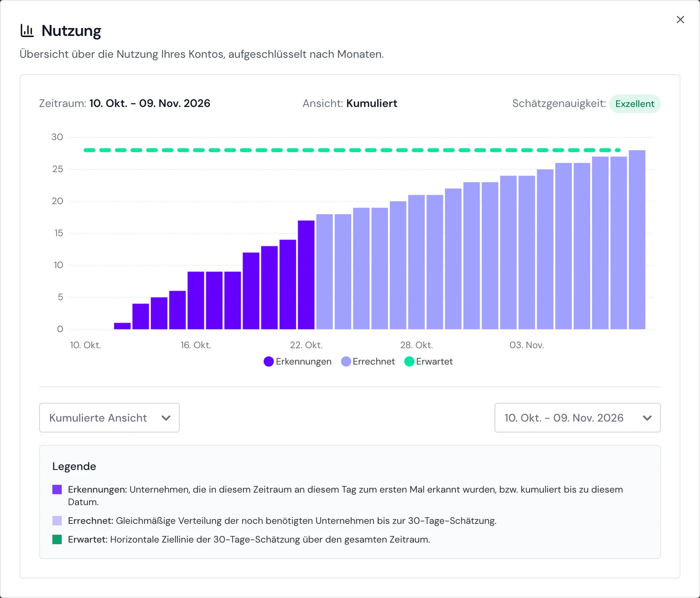700x598 pixels.
Task: Click the '28. Okt.' axis label
Action: [x=416, y=345]
